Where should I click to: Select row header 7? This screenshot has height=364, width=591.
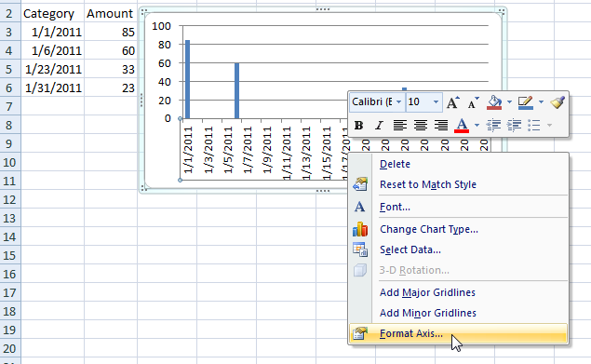pyautogui.click(x=10, y=106)
